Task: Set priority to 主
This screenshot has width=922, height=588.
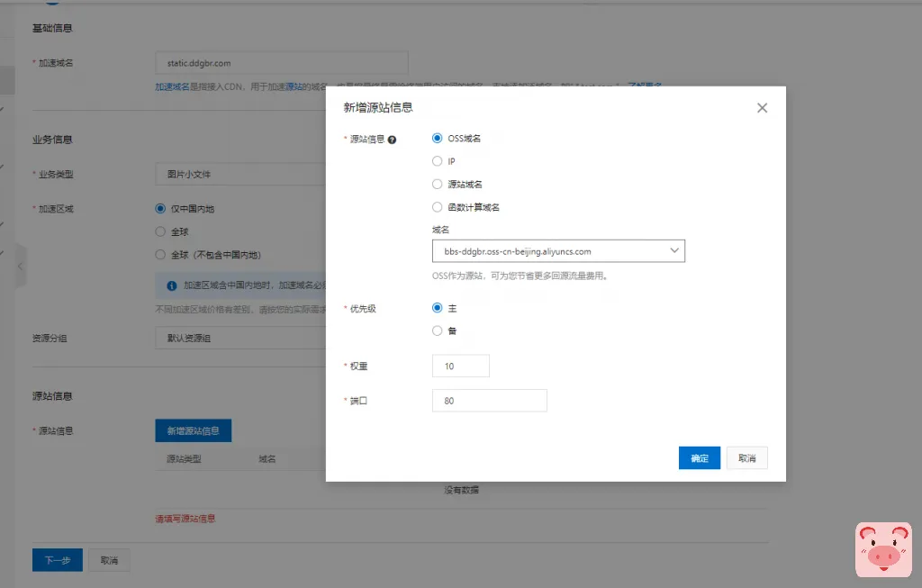Action: pyautogui.click(x=437, y=308)
